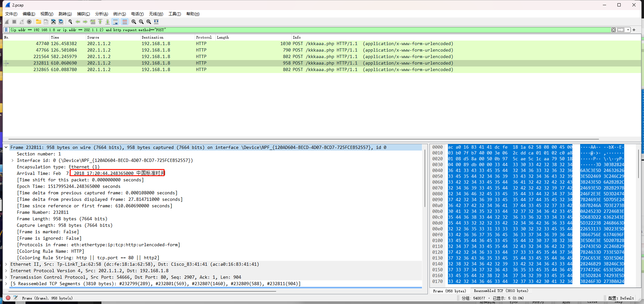Switch to the Frame (958 bytes) tab

[x=450, y=291]
